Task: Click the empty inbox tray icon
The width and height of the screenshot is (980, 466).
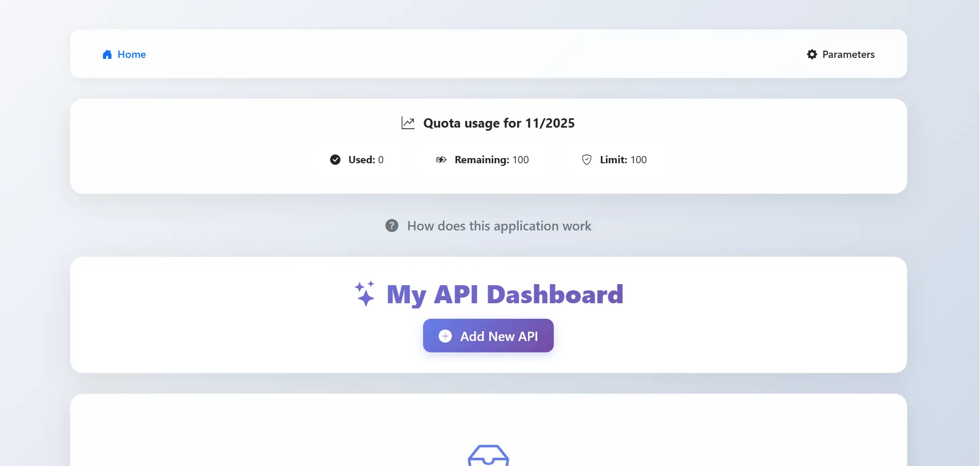Action: [x=488, y=456]
